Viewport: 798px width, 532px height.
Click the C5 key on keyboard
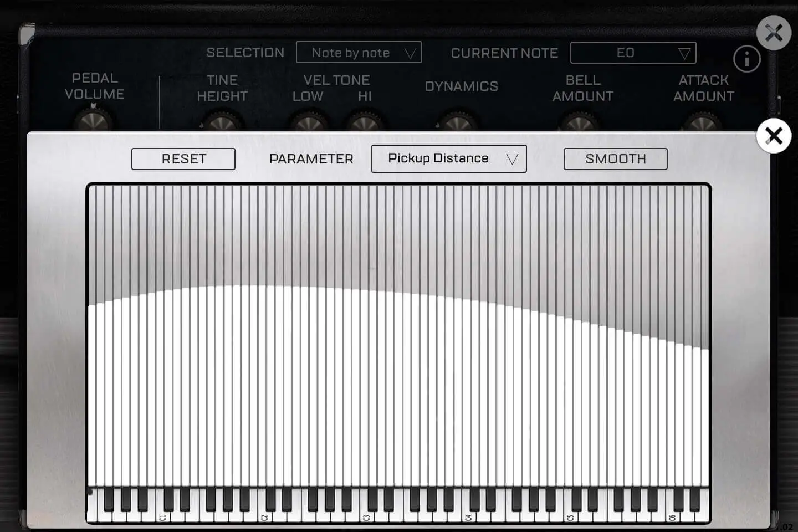coord(570,516)
